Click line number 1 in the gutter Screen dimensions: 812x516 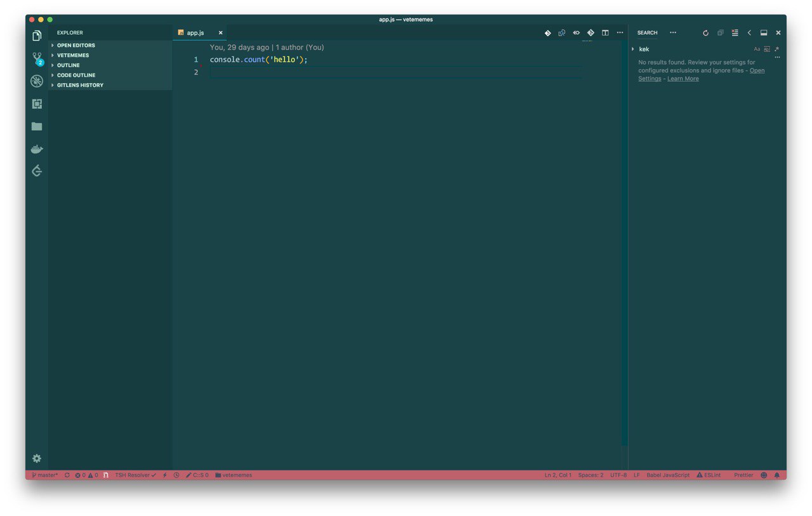[x=196, y=60]
